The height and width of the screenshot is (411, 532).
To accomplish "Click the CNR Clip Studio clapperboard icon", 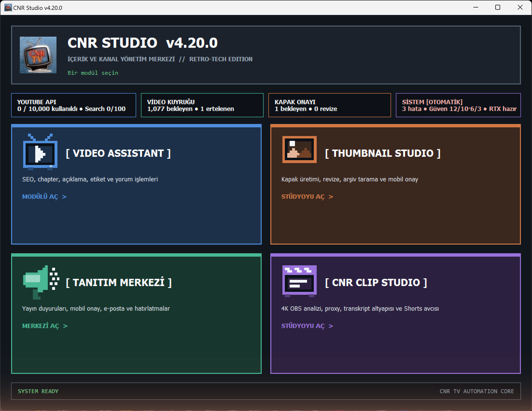I will click(x=299, y=281).
